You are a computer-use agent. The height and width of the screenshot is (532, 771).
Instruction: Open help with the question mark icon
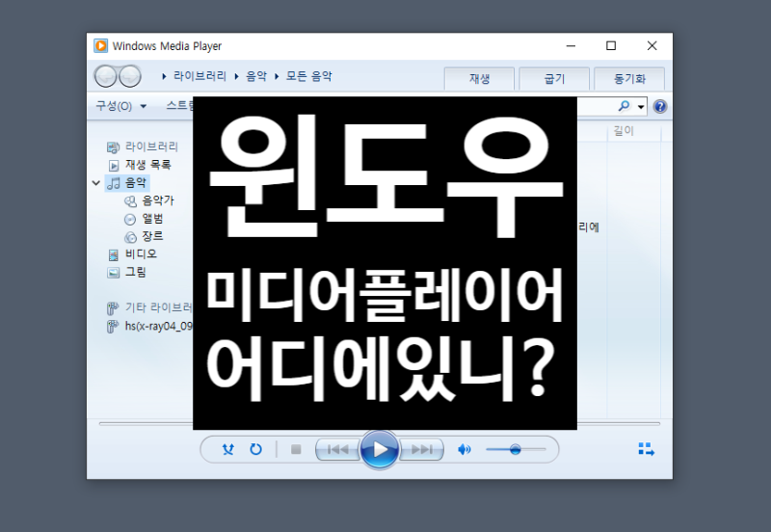tap(660, 106)
